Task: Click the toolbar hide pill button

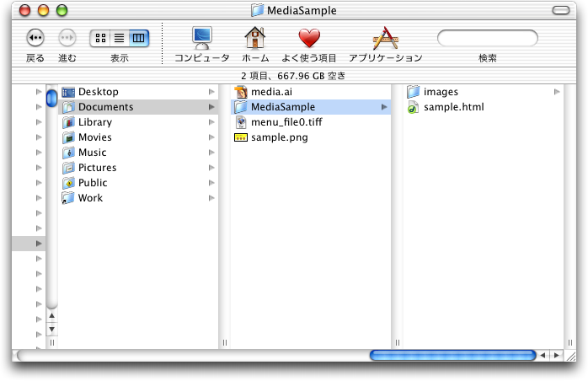Action: click(561, 10)
